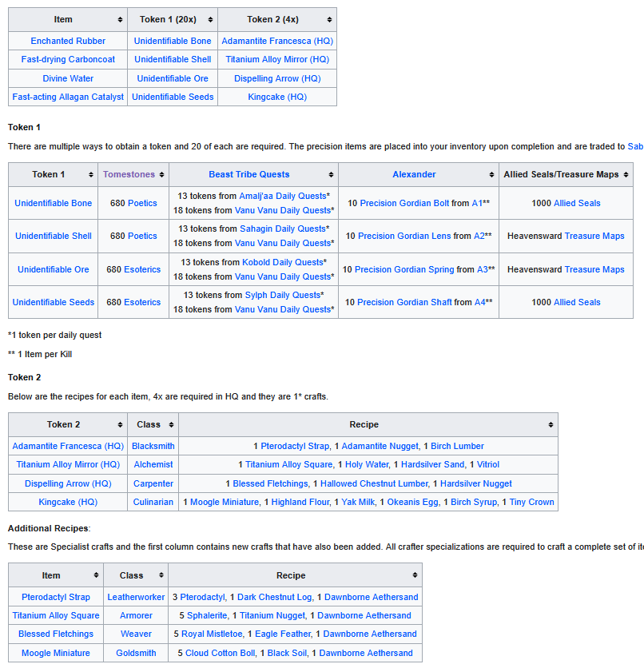The image size is (644, 672).
Task: Sort Token 1 table by Token 1 column arrow
Action: 91,175
